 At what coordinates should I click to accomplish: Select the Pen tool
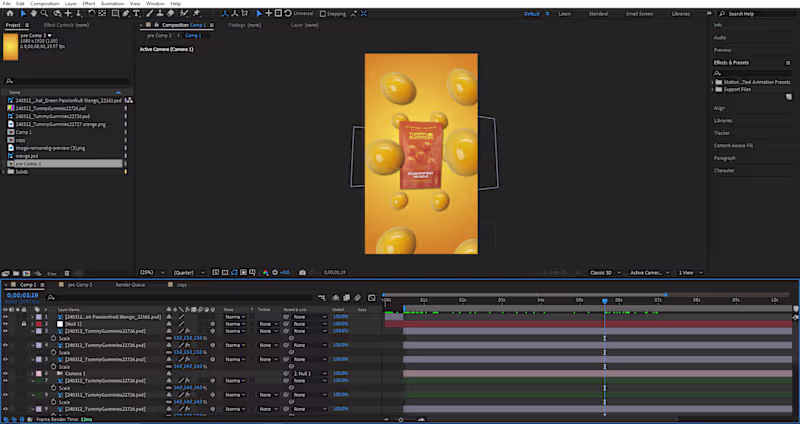(126, 13)
